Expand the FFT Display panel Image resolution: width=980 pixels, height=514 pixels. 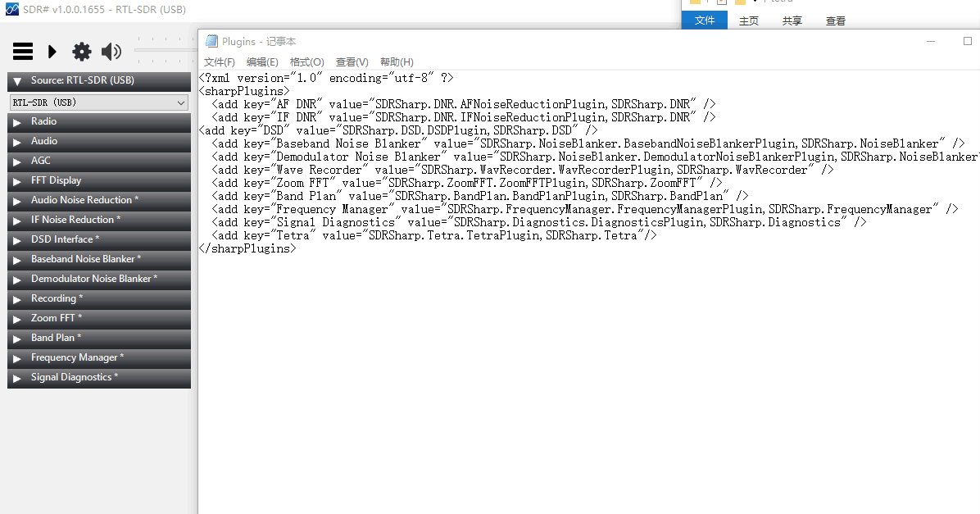pos(99,180)
